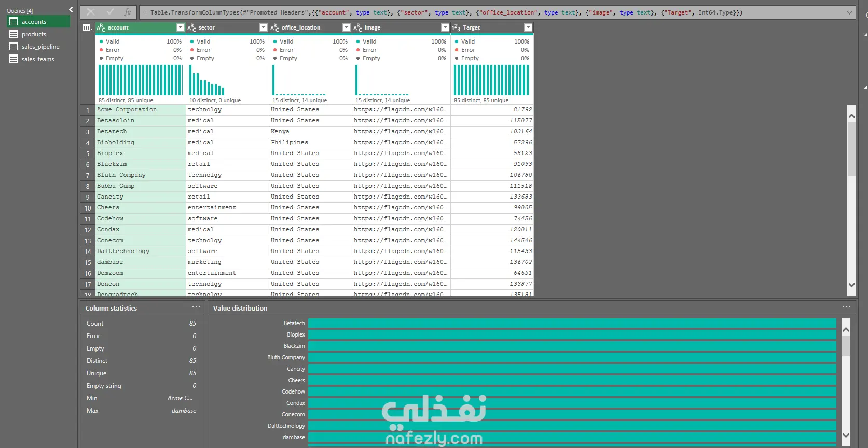
Task: Click data type icon of image column
Action: pos(357,27)
